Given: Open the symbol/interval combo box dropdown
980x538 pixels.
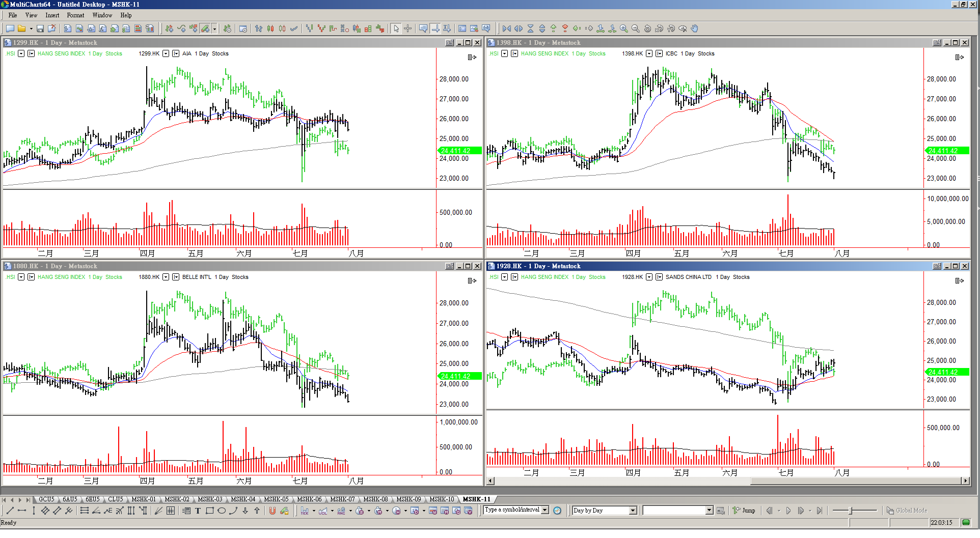Looking at the screenshot, I should 545,510.
